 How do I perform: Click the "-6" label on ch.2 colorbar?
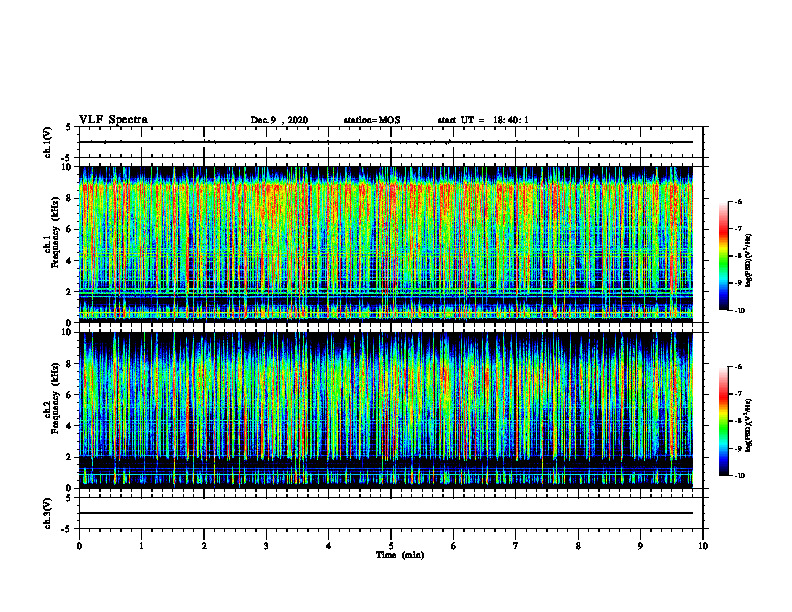tap(738, 367)
